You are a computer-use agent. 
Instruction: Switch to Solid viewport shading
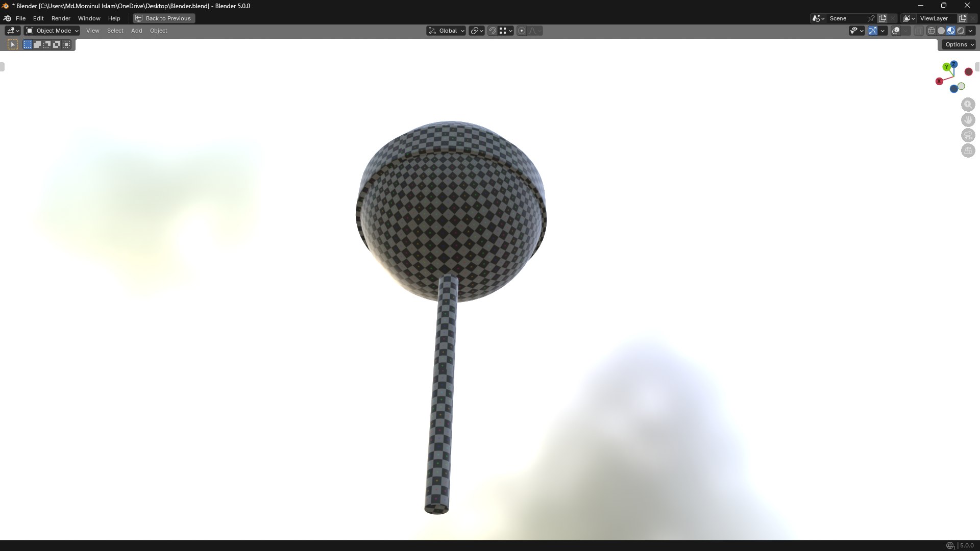[x=941, y=31]
